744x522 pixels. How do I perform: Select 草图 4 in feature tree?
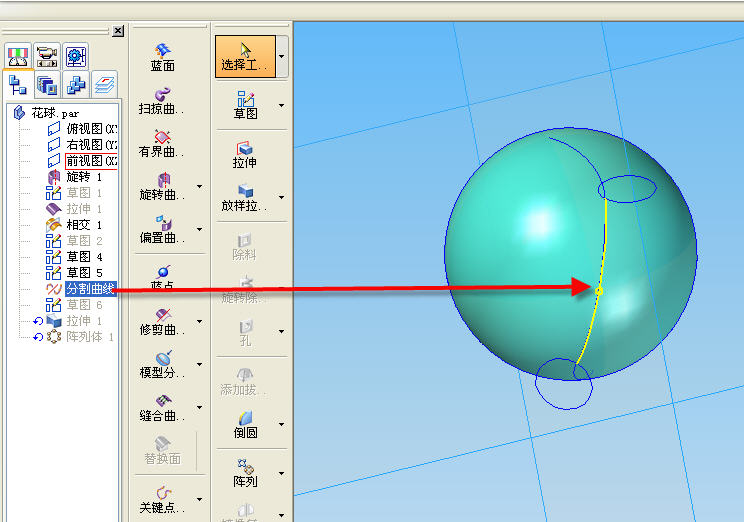coord(74,257)
